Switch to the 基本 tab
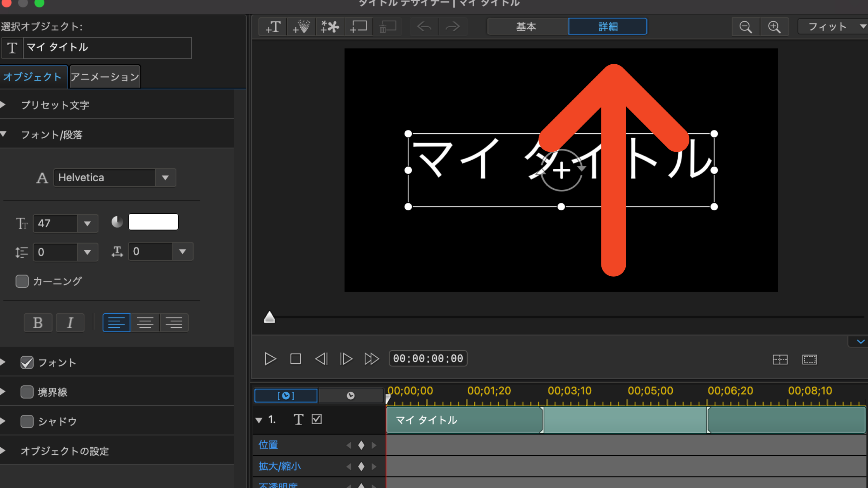Screen dimensions: 868x488 (x=526, y=26)
